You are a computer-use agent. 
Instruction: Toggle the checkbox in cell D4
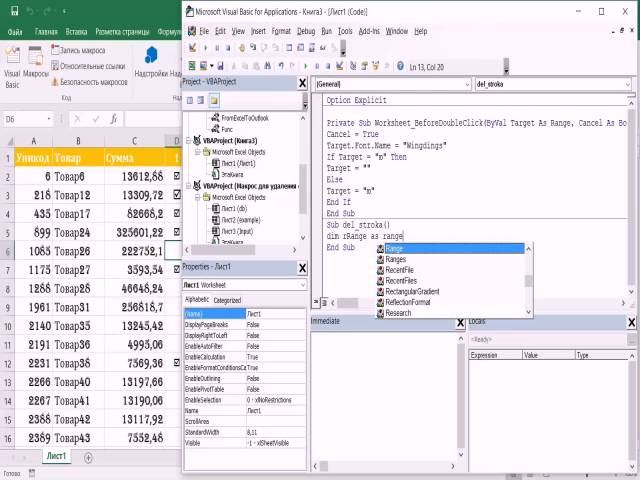pyautogui.click(x=177, y=213)
